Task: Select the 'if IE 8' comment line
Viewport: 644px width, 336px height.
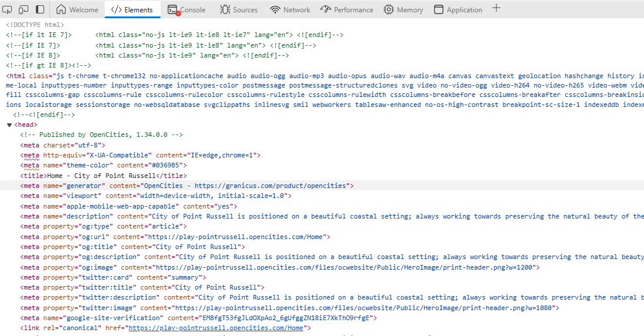Action: coord(148,55)
